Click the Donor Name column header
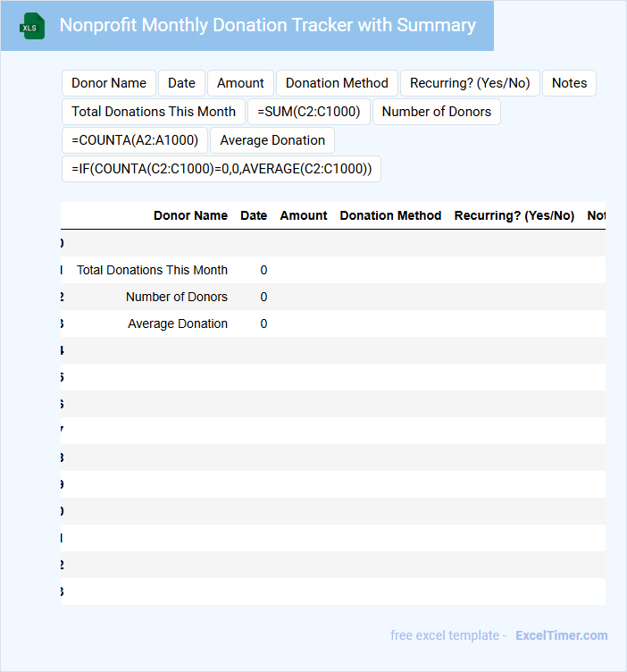Screen dimensions: 627x672 [x=190, y=215]
